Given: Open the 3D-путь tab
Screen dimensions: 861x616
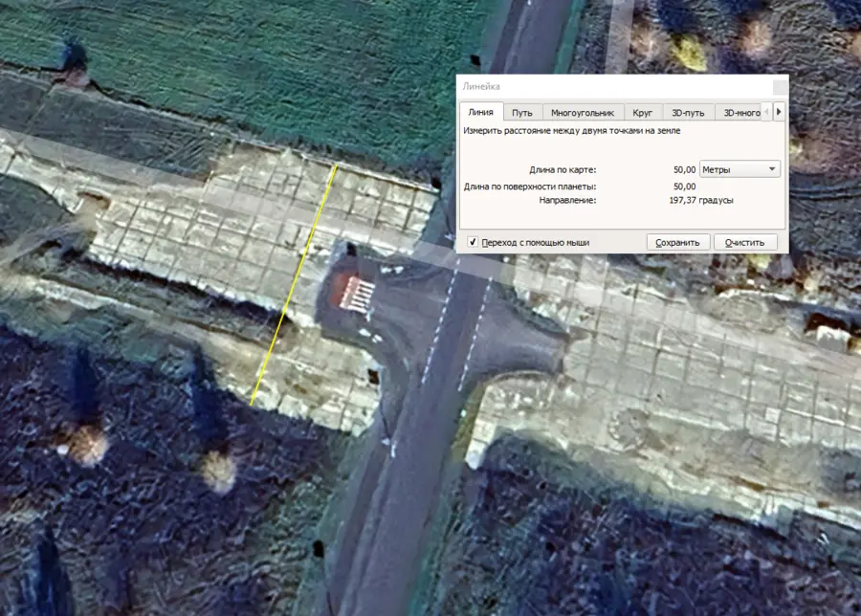Looking at the screenshot, I should coord(688,112).
